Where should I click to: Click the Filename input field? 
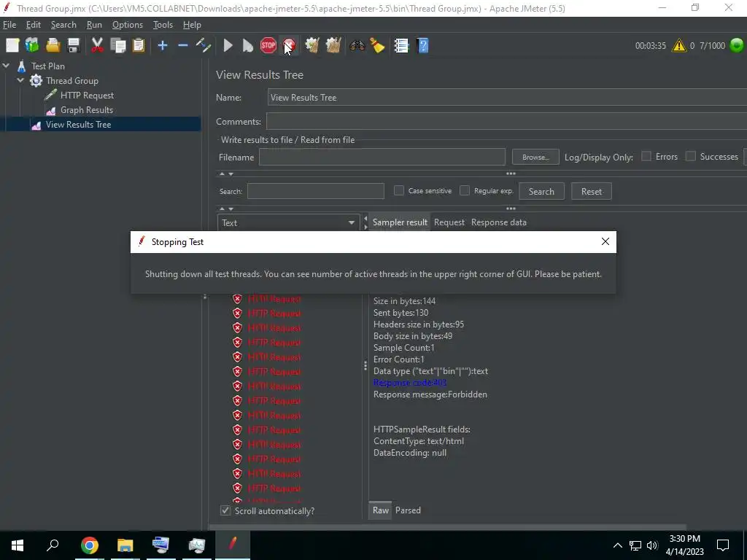coord(382,157)
